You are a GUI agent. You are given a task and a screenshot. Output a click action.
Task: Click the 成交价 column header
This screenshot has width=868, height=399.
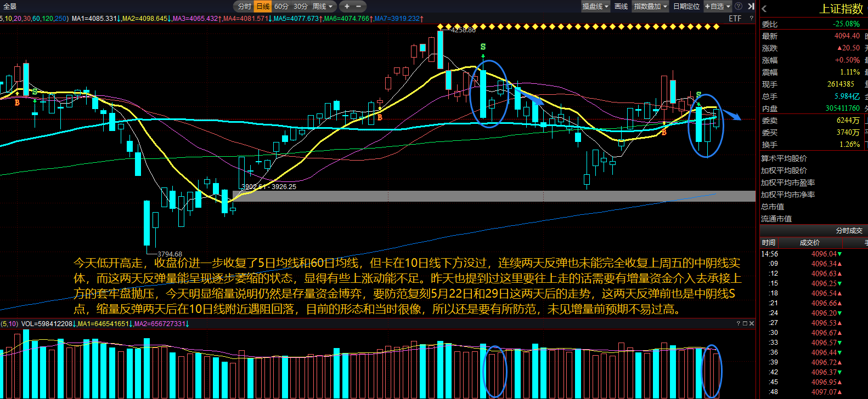pyautogui.click(x=809, y=242)
